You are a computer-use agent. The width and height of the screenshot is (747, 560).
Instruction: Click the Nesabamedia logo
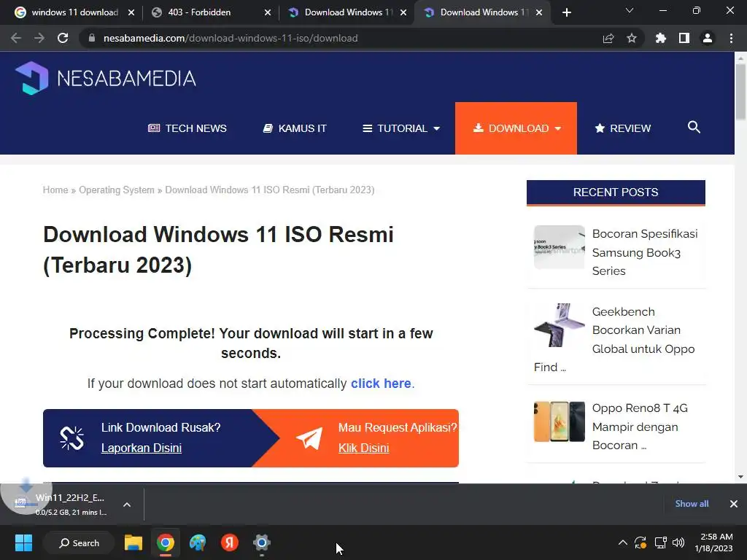coord(105,78)
